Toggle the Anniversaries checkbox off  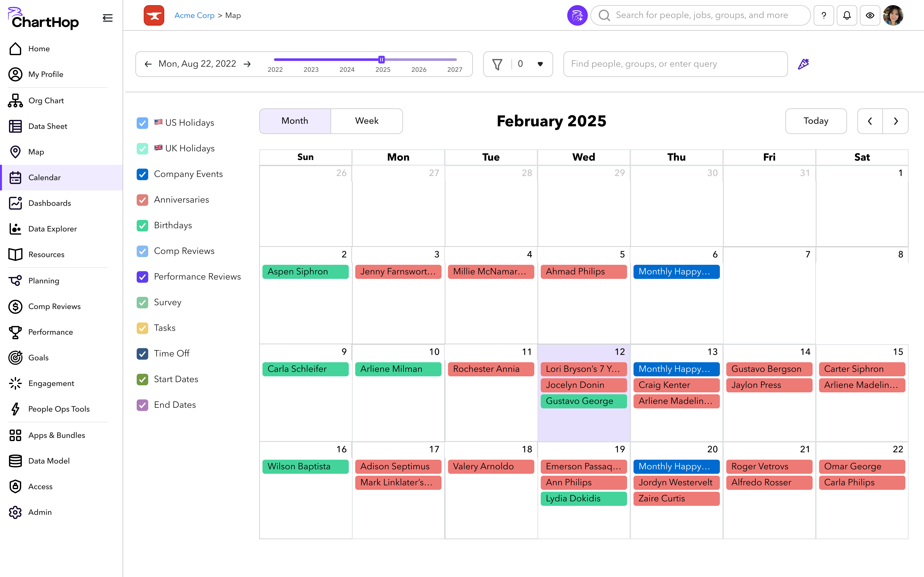pyautogui.click(x=142, y=200)
